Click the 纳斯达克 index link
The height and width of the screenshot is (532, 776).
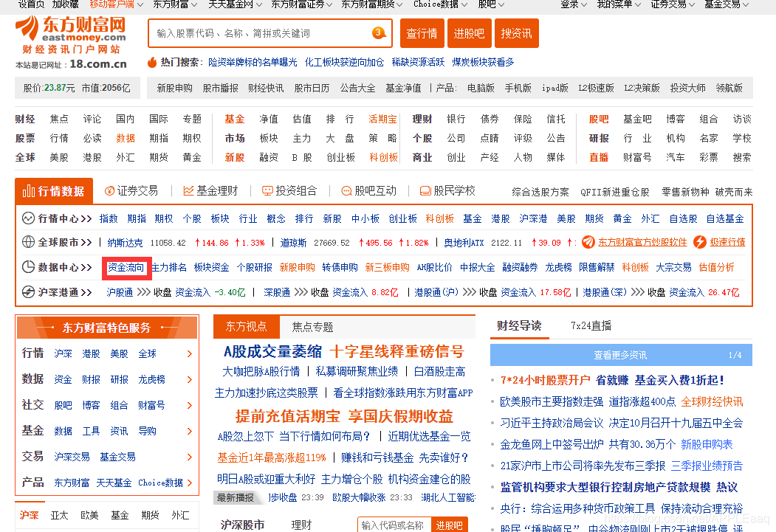tap(125, 243)
